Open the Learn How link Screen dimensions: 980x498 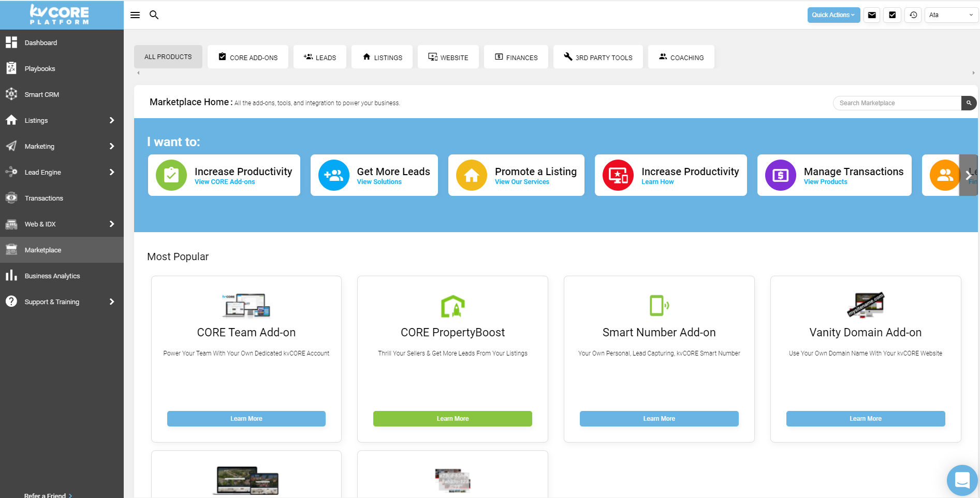click(x=657, y=182)
